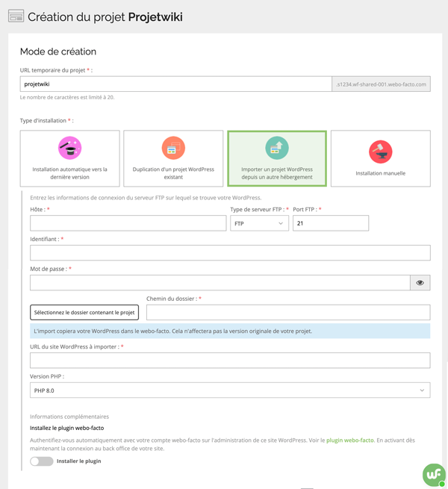Focus the Identifiant input field
Image resolution: width=448 pixels, height=489 pixels.
point(230,252)
